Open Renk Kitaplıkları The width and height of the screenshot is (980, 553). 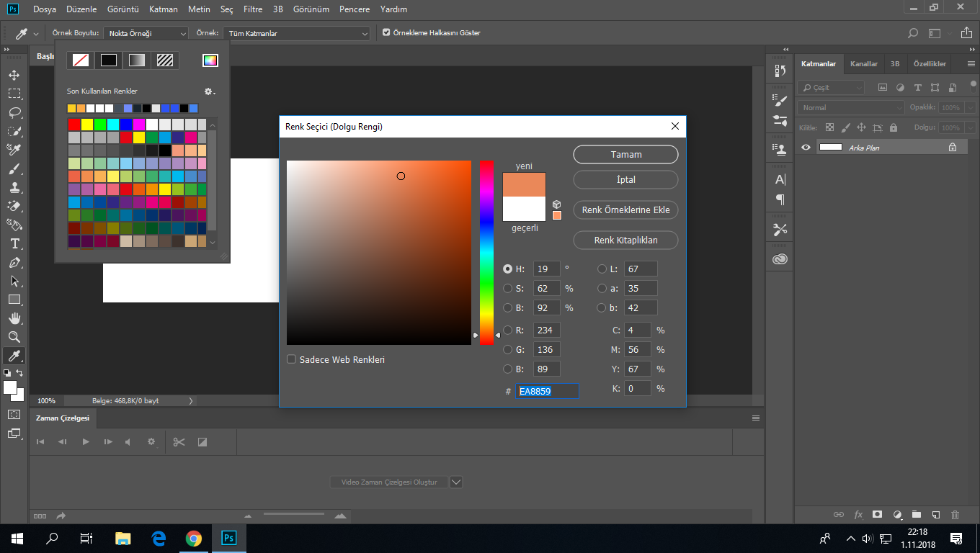click(x=626, y=240)
